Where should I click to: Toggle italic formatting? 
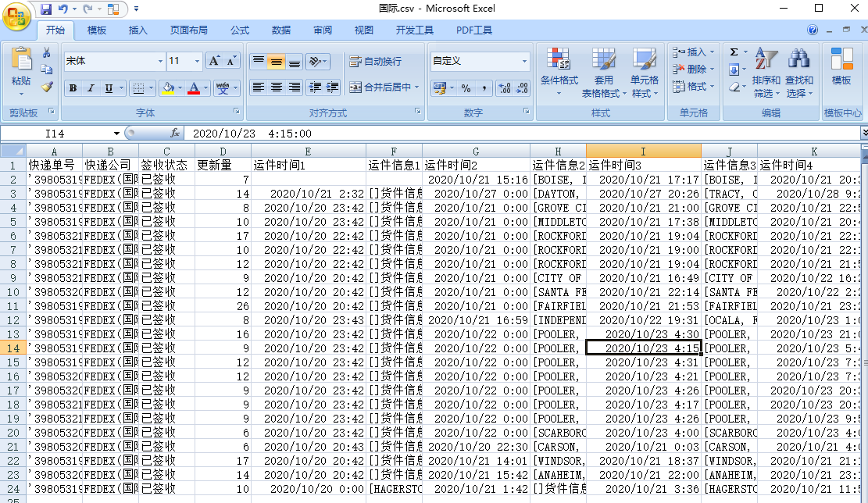coord(91,88)
